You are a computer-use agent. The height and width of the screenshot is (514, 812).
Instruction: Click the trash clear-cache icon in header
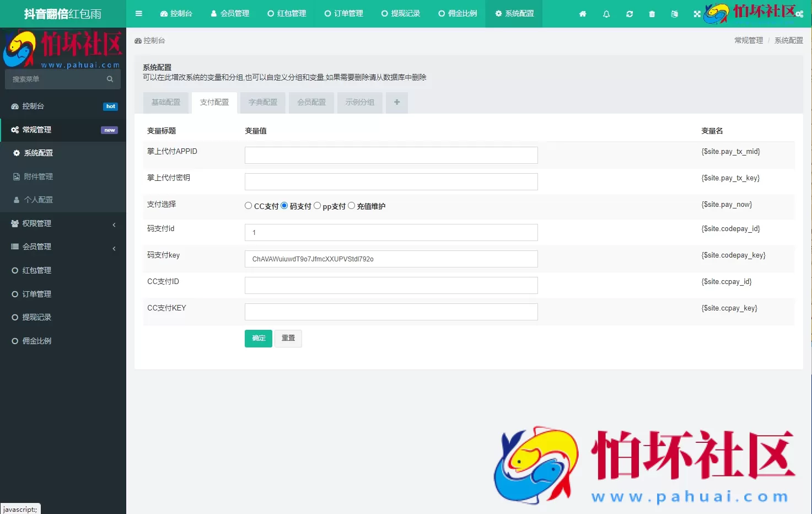click(x=652, y=13)
